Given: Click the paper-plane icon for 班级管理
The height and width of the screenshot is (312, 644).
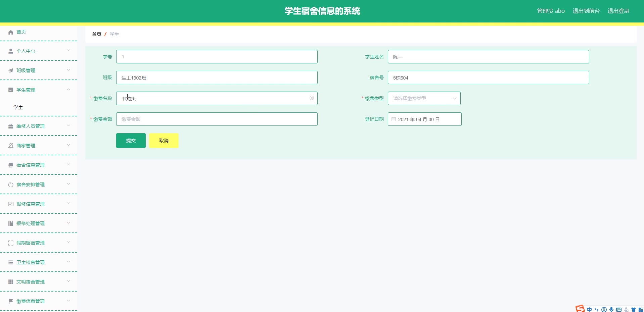Looking at the screenshot, I should pos(10,70).
